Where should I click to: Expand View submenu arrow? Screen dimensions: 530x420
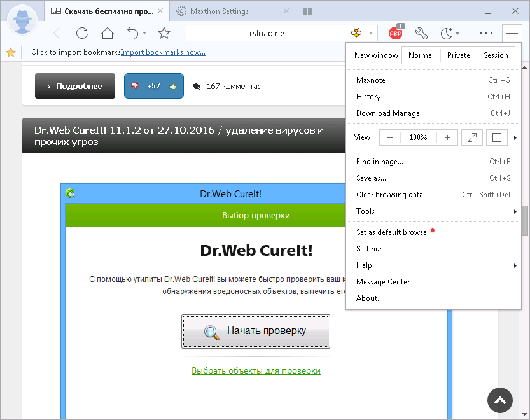tap(515, 137)
